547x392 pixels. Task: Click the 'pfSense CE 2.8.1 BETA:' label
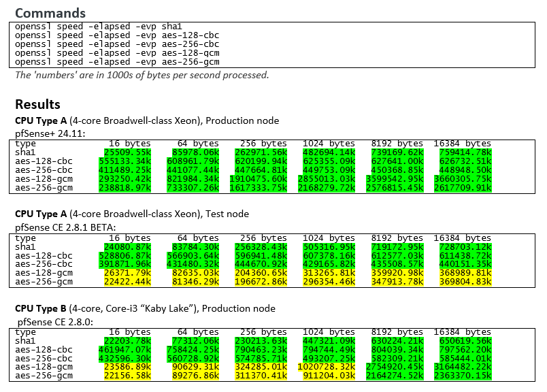tap(65, 227)
